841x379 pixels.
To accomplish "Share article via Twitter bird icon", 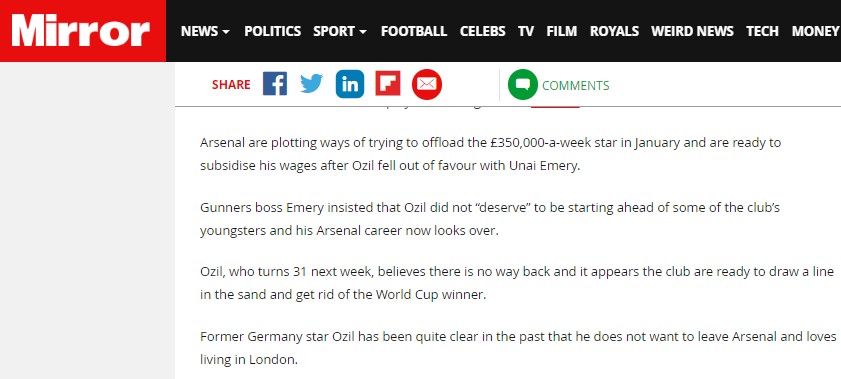I will point(312,84).
